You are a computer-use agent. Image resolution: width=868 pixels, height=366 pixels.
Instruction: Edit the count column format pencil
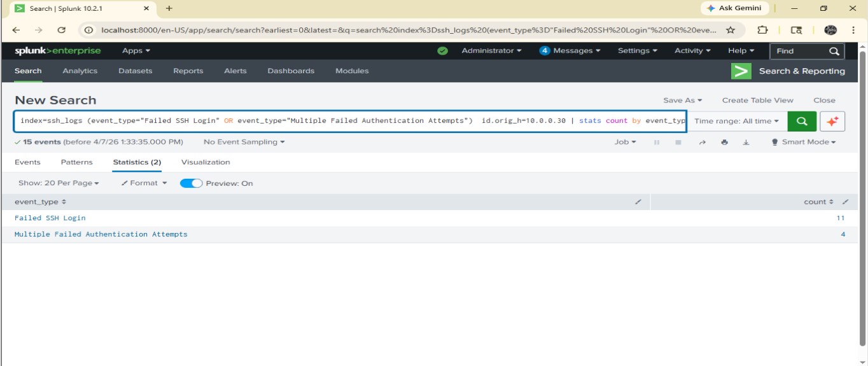point(845,202)
